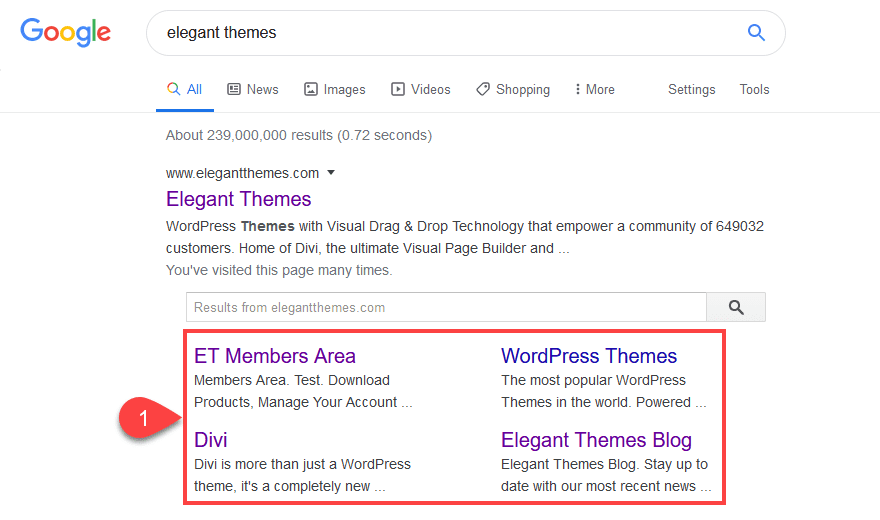Click the You've visited this page text

[x=279, y=270]
